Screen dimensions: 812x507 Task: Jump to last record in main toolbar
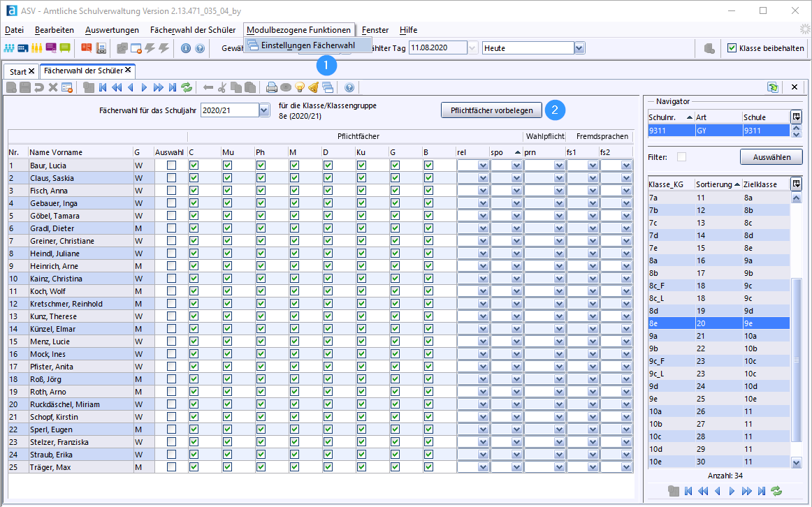point(173,87)
